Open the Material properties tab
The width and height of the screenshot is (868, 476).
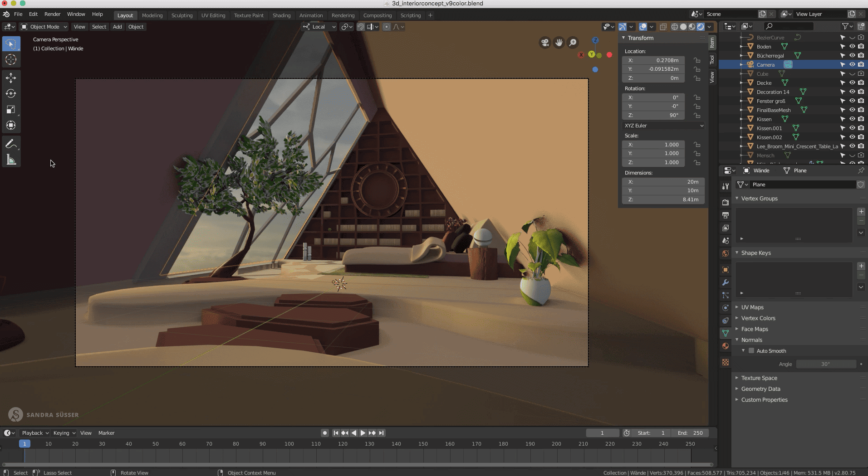tap(726, 346)
